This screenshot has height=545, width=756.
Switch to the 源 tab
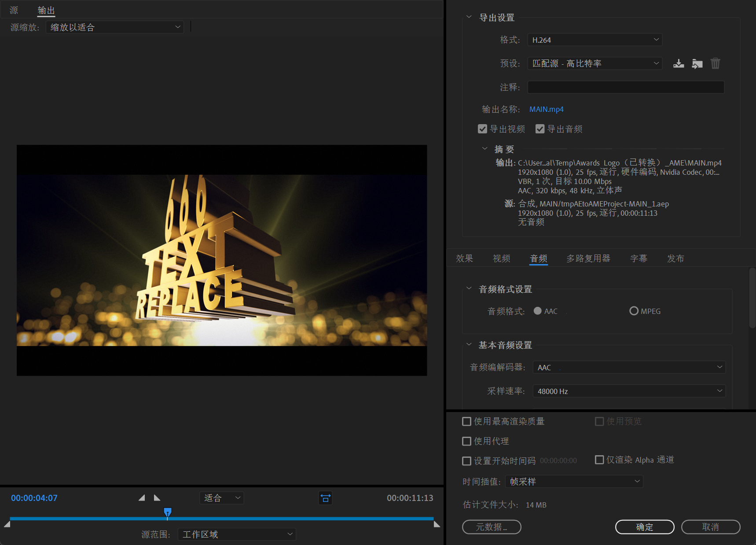(14, 10)
